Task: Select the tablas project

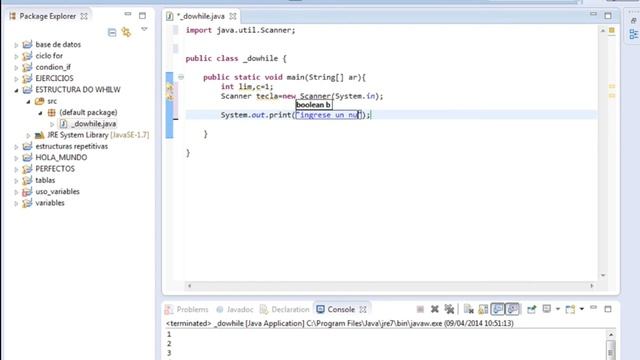Action: pos(45,180)
